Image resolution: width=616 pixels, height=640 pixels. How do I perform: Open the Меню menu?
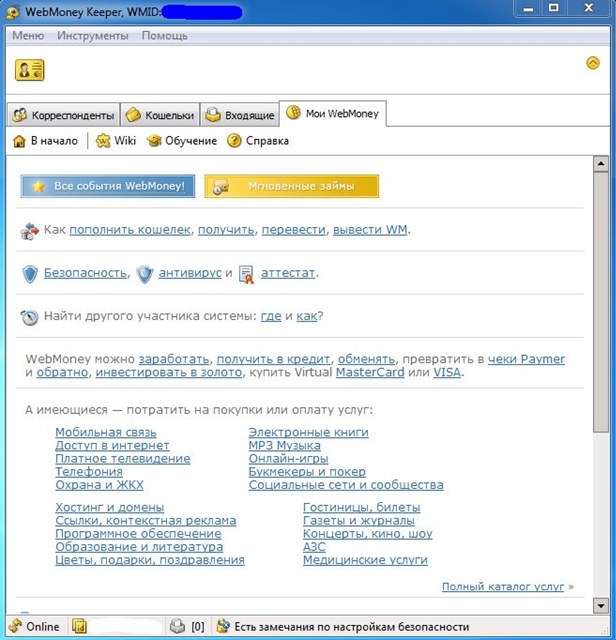28,36
